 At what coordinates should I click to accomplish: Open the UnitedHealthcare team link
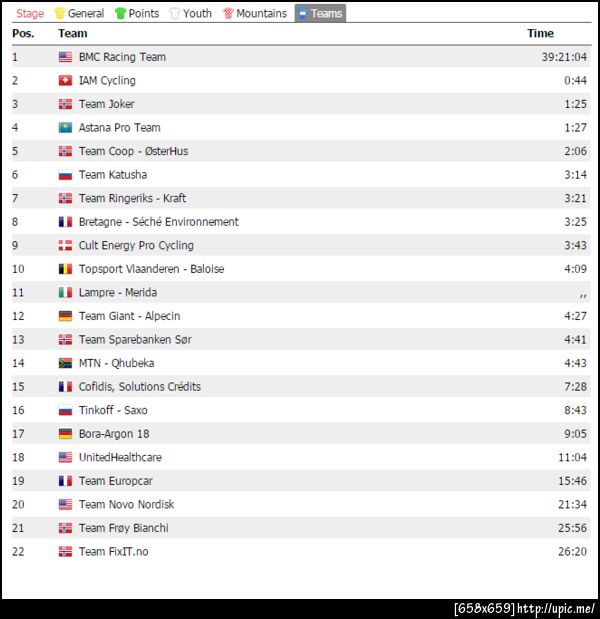click(120, 457)
